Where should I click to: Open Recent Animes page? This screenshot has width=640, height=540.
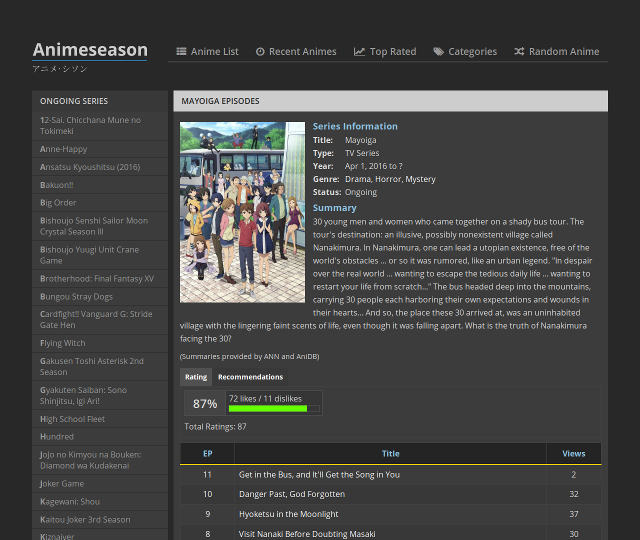[296, 52]
